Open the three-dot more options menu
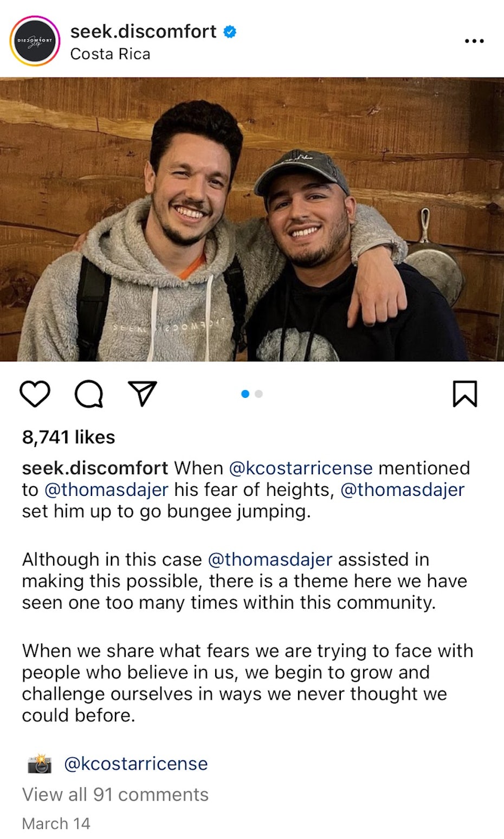 click(474, 41)
